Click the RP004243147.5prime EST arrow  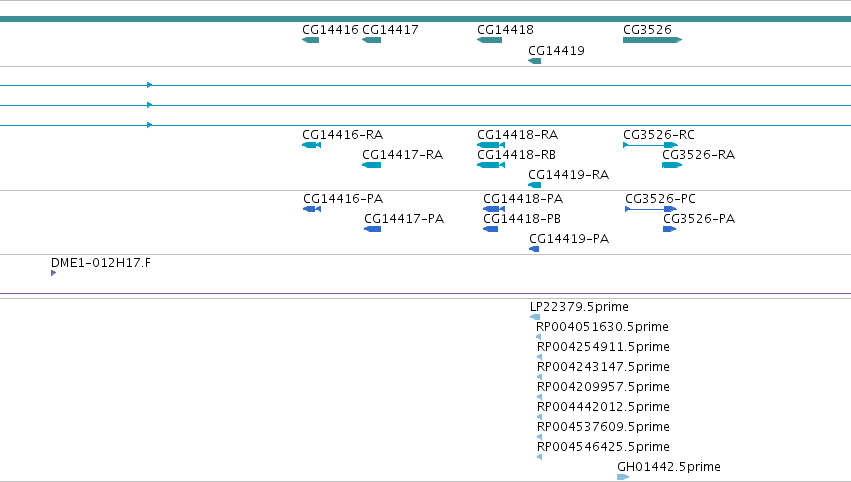(539, 377)
